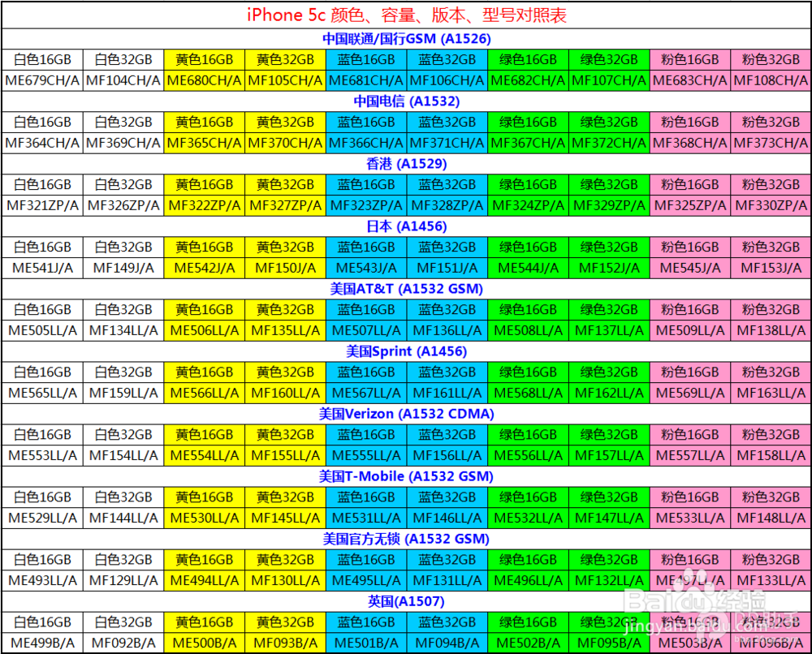812x654 pixels.
Task: Click blue cell ME567LL/A
Action: coord(366,394)
